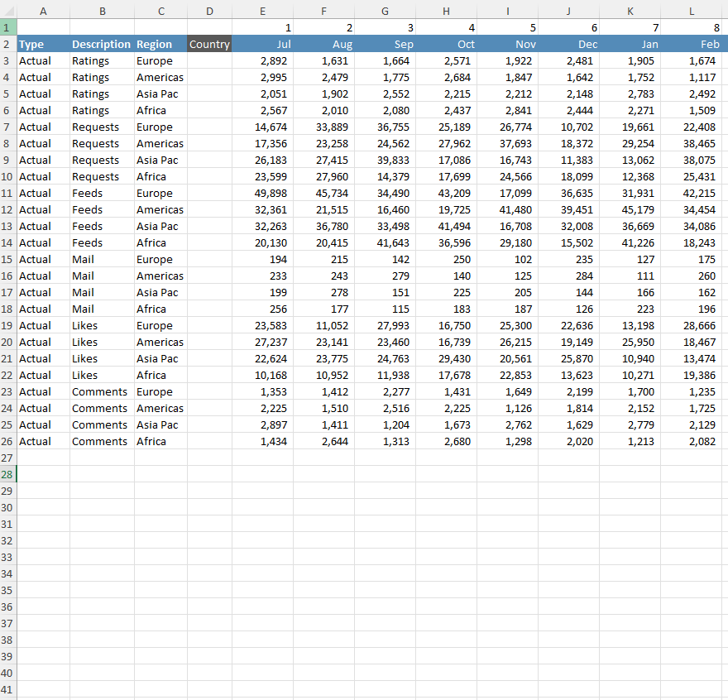Click the Feb month header

coord(692,44)
